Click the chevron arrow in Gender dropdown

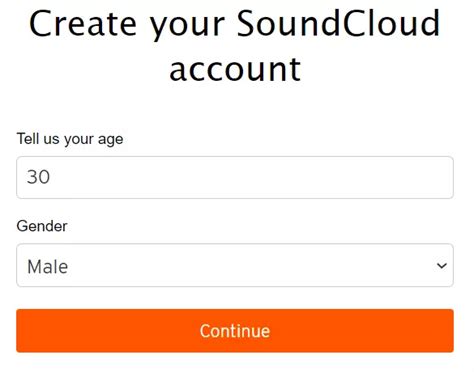coord(442,266)
